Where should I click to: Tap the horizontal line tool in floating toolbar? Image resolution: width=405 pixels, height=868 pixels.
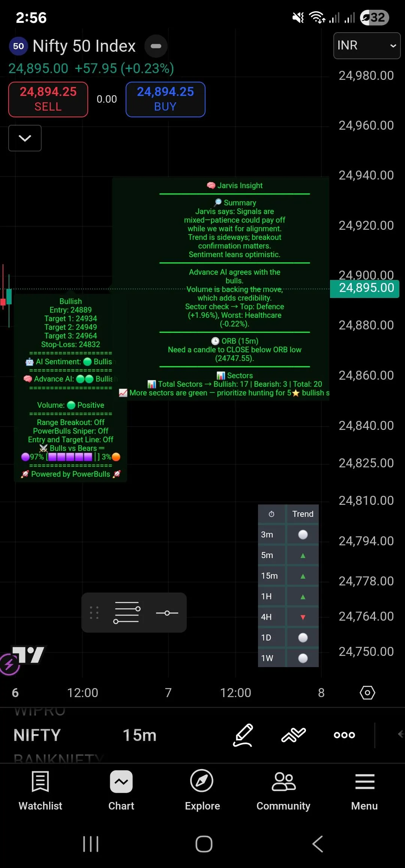(x=167, y=613)
